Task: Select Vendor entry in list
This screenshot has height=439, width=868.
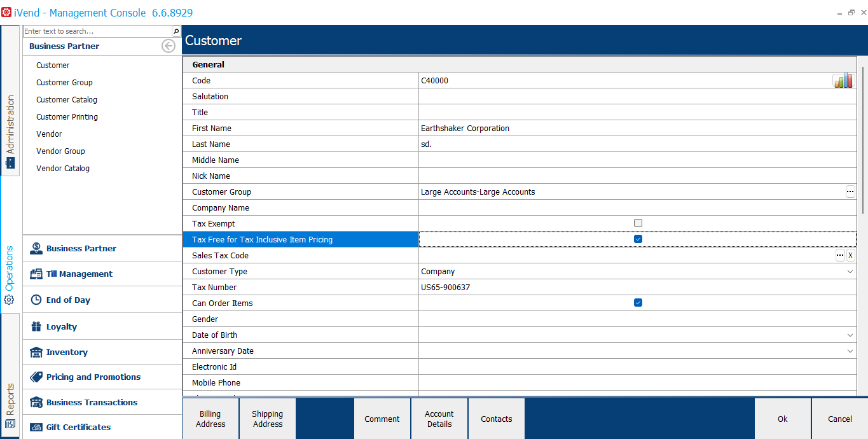Action: point(49,134)
